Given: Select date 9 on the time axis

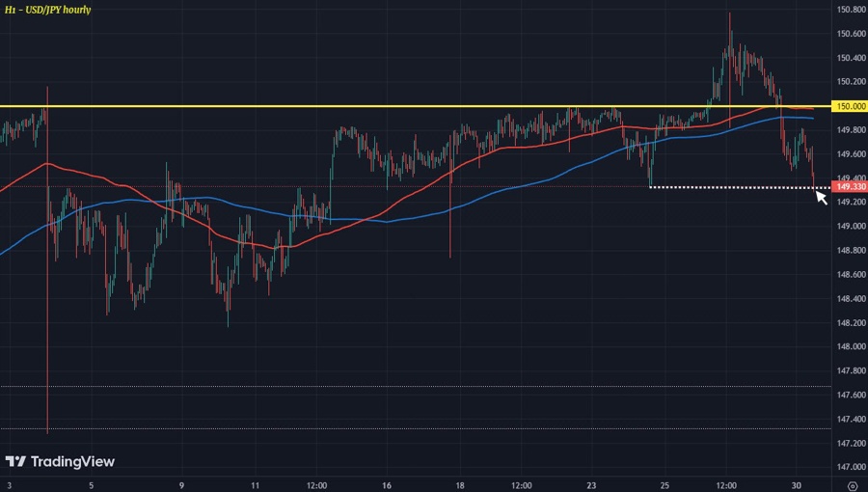Looking at the screenshot, I should click(x=181, y=485).
